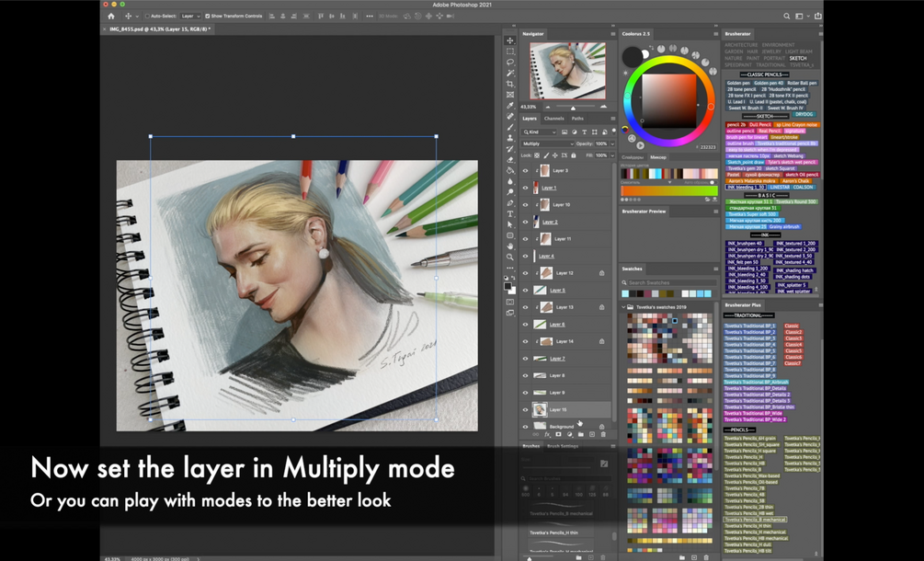Select the Zoom tool
This screenshot has width=924, height=561.
[x=510, y=258]
